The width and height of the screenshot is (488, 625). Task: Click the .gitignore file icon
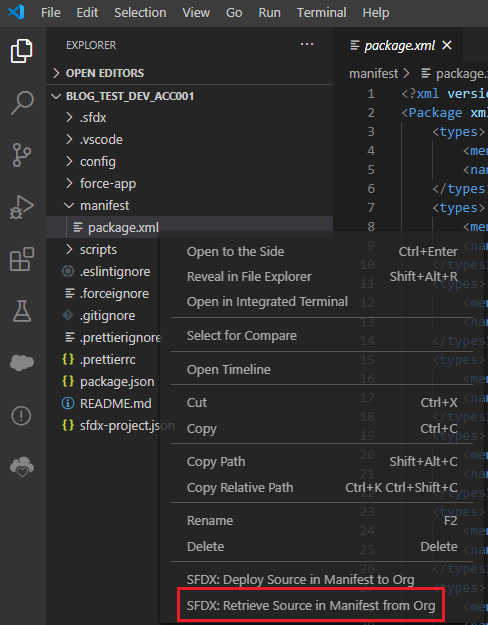68,315
